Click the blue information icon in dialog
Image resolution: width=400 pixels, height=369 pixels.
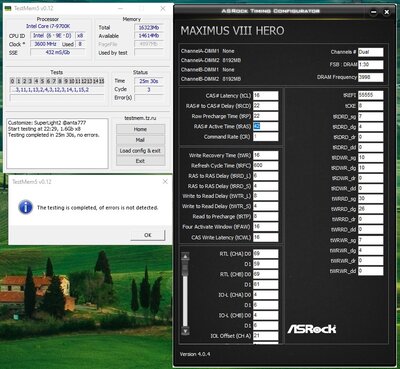26,207
